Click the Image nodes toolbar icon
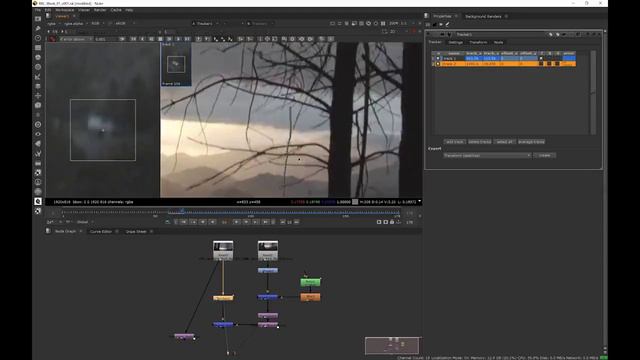 (x=38, y=19)
